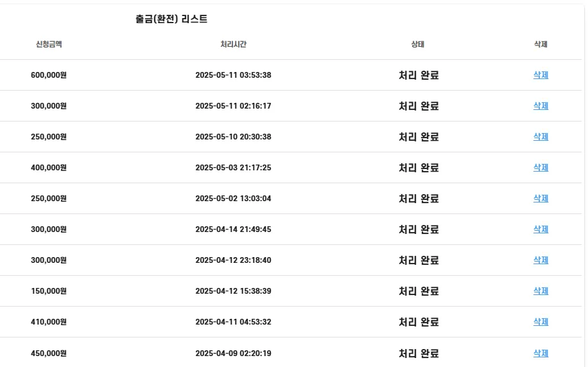Screen dimensions: 588x367
Task: Select the 2025-04-09 02:20:19 timestamp
Action: pyautogui.click(x=233, y=354)
